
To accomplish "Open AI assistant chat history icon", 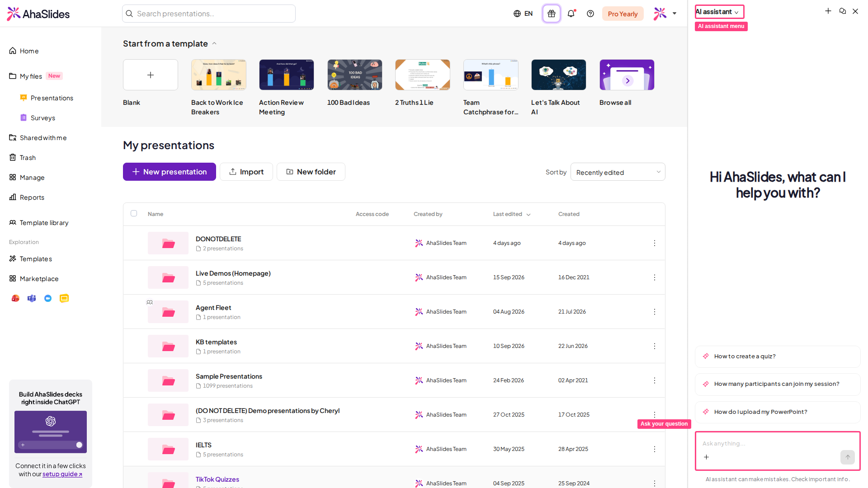I will click(x=843, y=11).
